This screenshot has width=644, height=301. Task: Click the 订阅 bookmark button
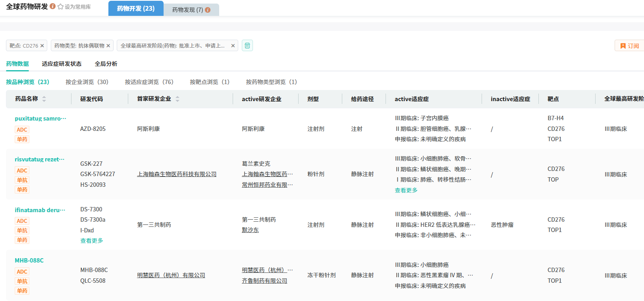click(629, 46)
